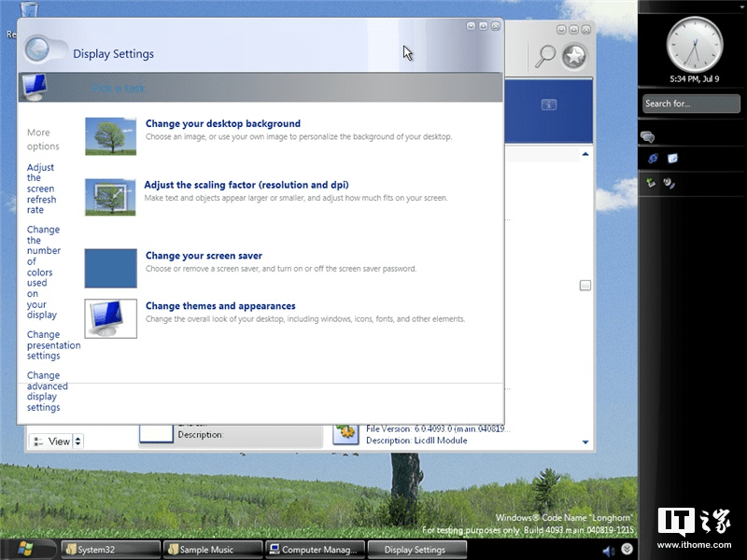The width and height of the screenshot is (747, 560).
Task: Open 'Change your desktop background' link
Action: 223,123
